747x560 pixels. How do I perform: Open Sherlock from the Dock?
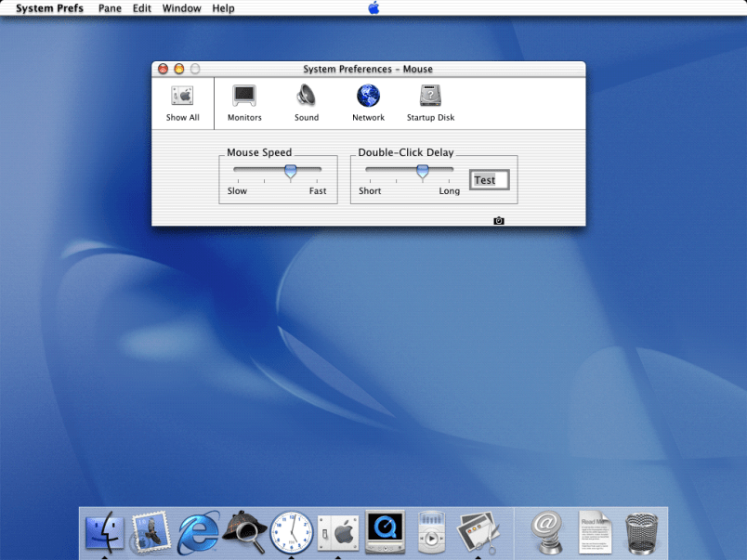[244, 532]
